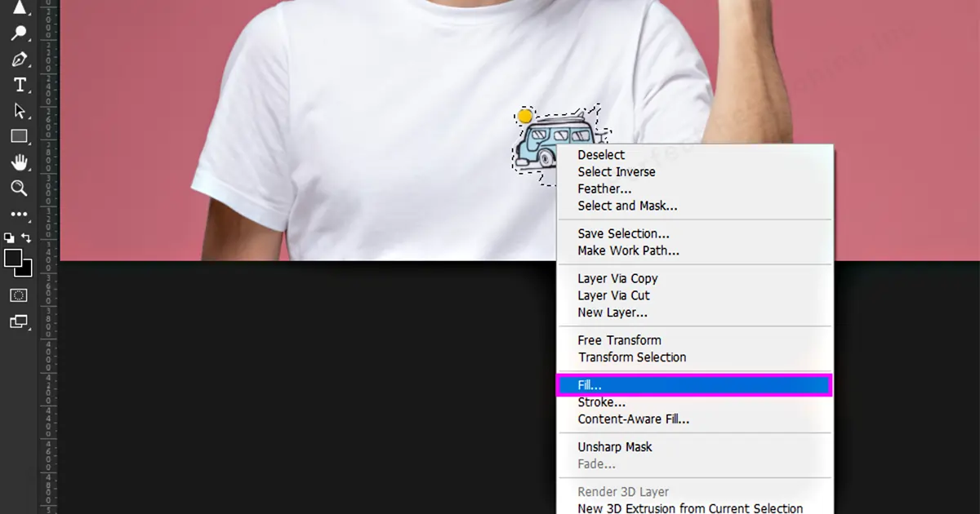This screenshot has width=980, height=514.
Task: Choose Free Transform from the menu
Action: pos(619,340)
